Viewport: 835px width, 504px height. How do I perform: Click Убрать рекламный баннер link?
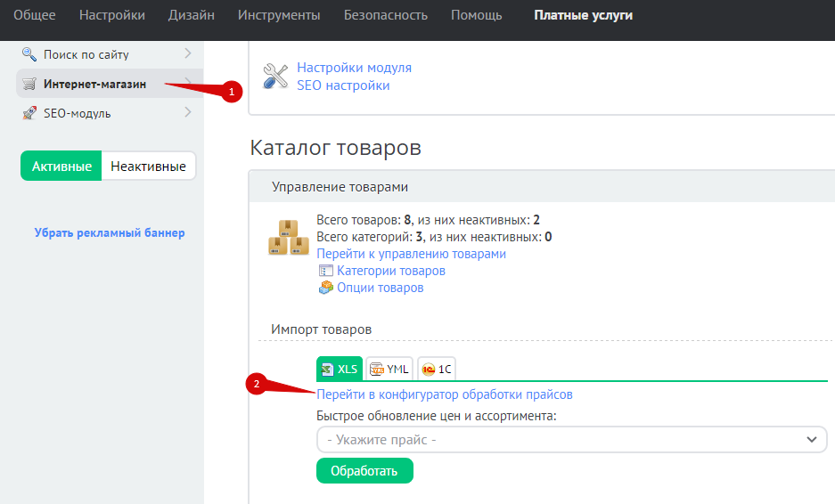click(x=110, y=233)
